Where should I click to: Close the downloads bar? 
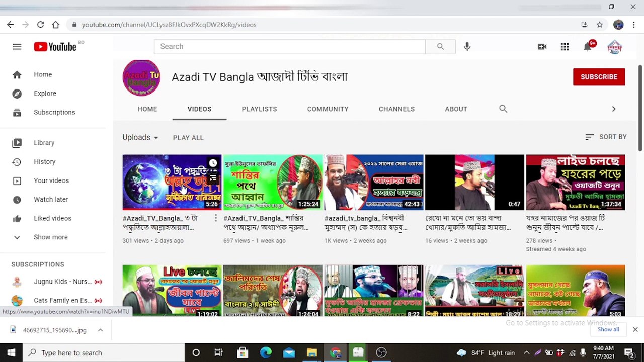click(x=635, y=330)
